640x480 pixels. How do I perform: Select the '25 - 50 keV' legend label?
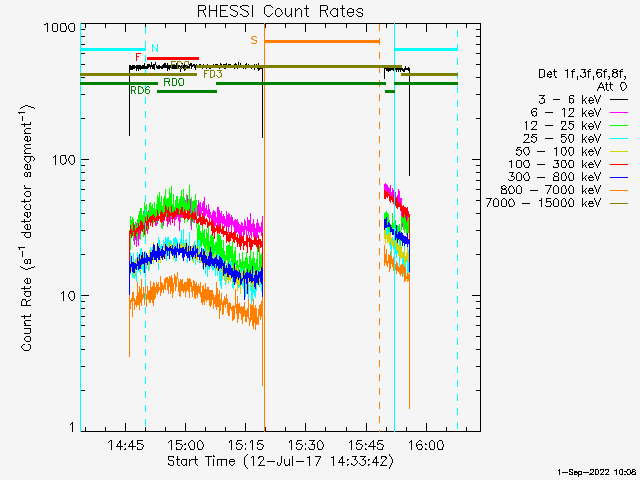click(562, 138)
